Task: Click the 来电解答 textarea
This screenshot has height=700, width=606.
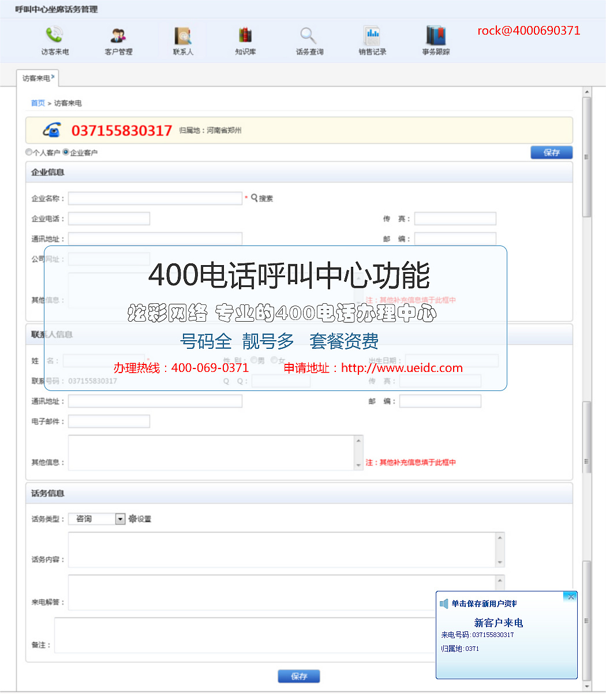Action: (282, 593)
